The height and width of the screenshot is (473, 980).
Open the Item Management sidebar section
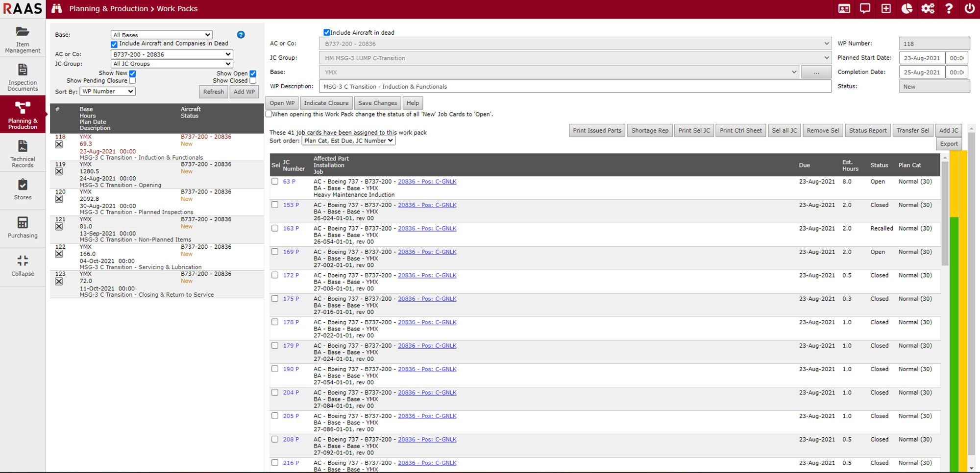[x=23, y=40]
